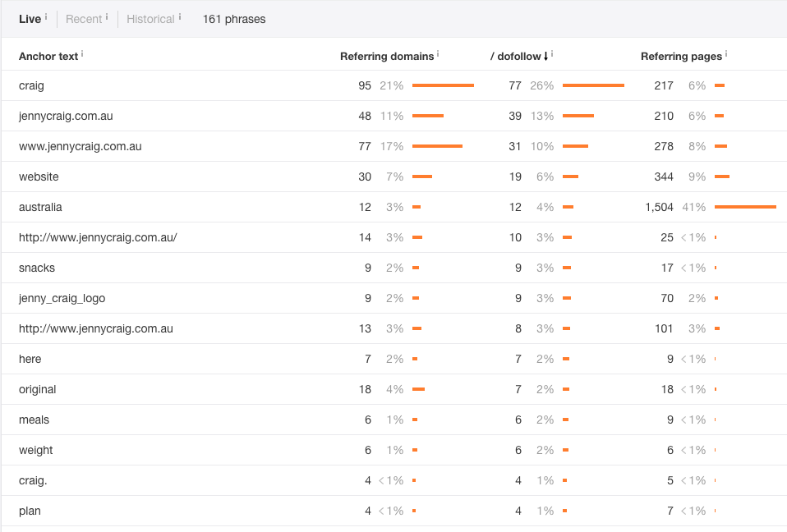Image resolution: width=787 pixels, height=532 pixels.
Task: Click the Anchor text info icon
Action: [x=83, y=54]
